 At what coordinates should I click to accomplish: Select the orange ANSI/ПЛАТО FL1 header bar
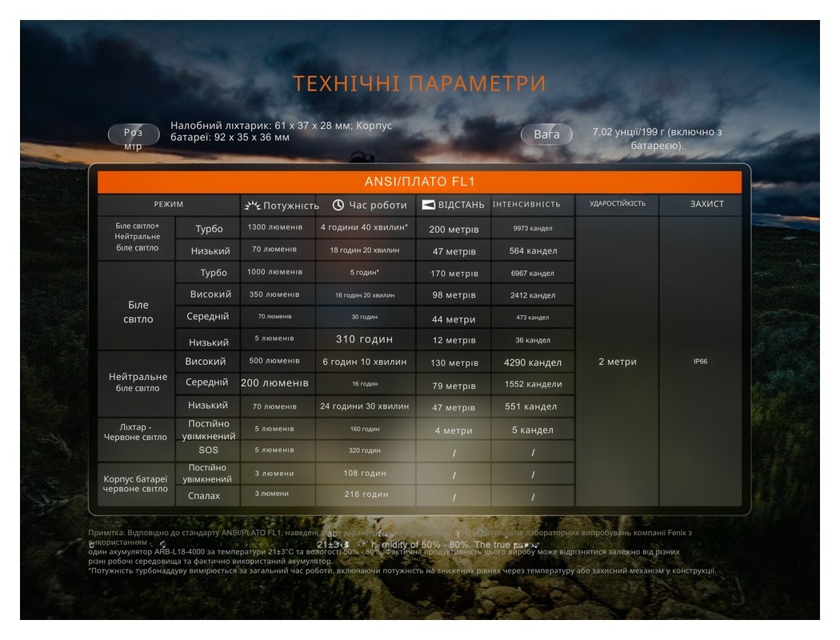point(419,182)
